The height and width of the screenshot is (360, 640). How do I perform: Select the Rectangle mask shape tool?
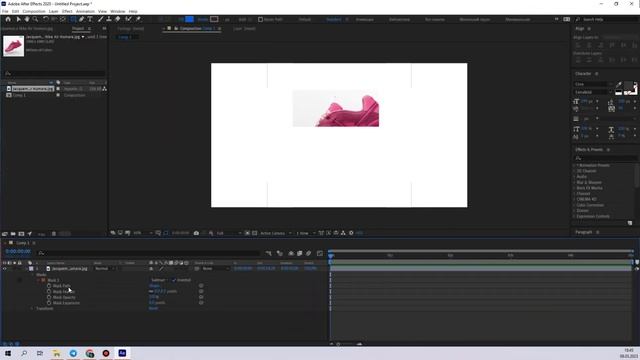pos(73,19)
